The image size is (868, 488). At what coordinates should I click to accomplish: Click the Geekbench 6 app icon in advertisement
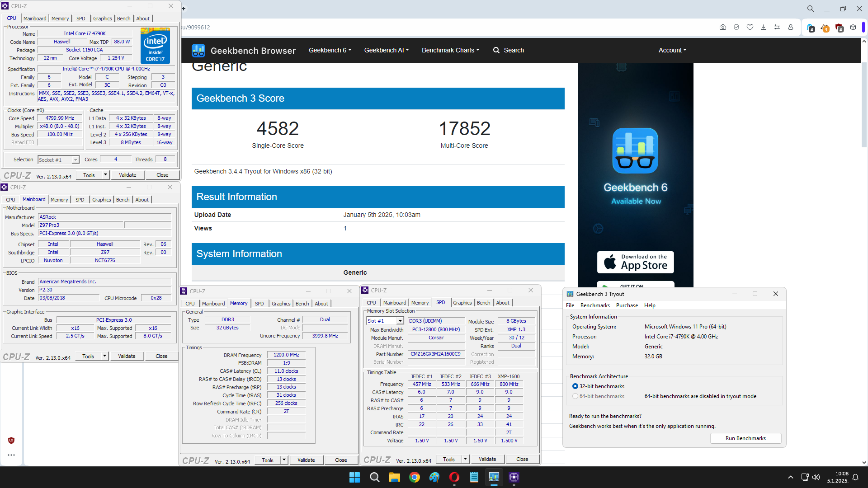pyautogui.click(x=635, y=150)
